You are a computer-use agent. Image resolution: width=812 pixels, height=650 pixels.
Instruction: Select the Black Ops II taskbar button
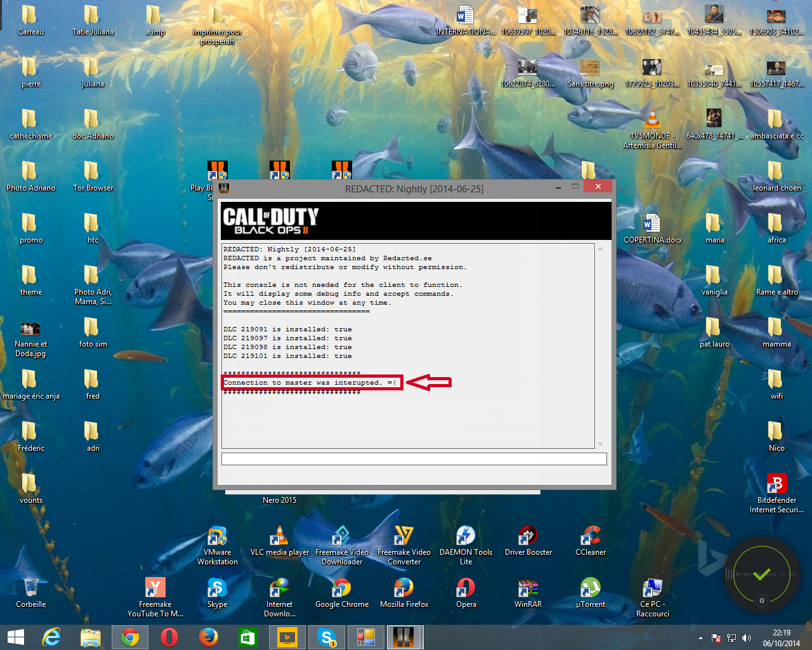pos(404,637)
